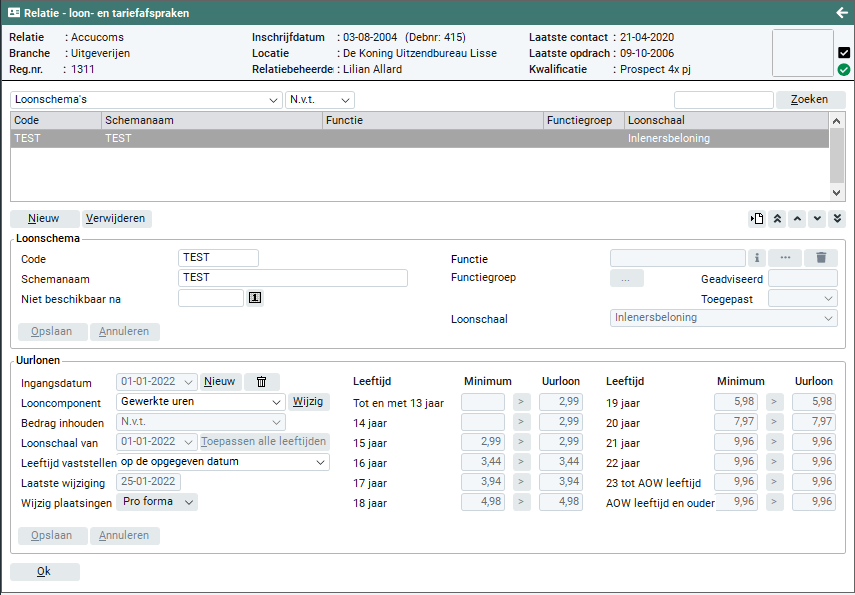Select the TEST row in the schema list

(420, 139)
